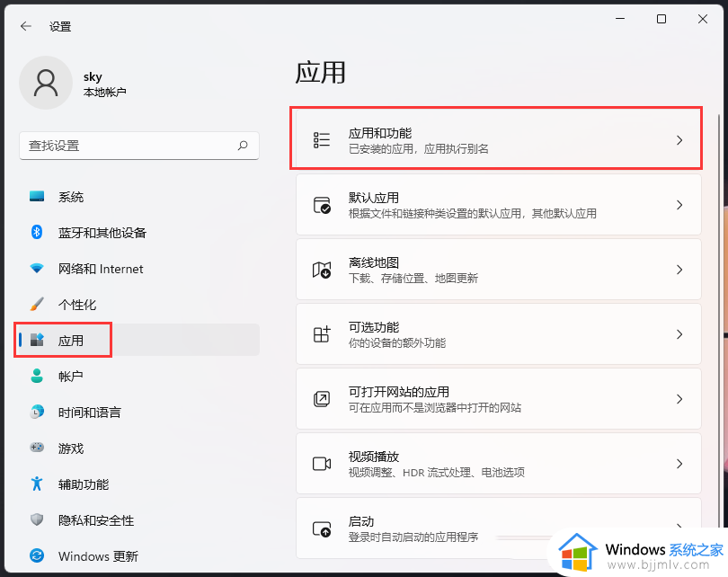Minimize the 设置 window
This screenshot has width=728, height=577.
pos(620,19)
